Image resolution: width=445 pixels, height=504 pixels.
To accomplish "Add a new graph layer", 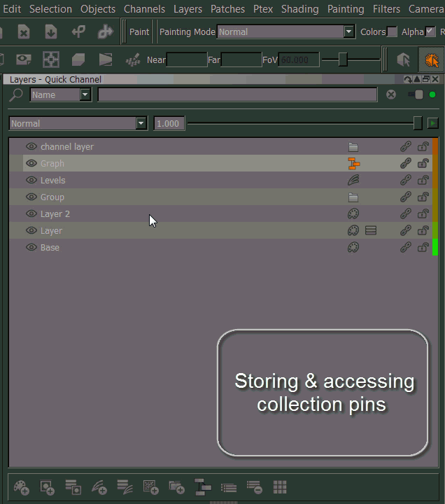I will tap(203, 487).
